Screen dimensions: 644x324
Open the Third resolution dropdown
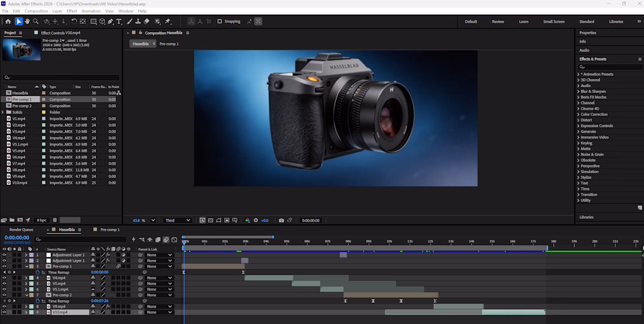click(x=177, y=220)
